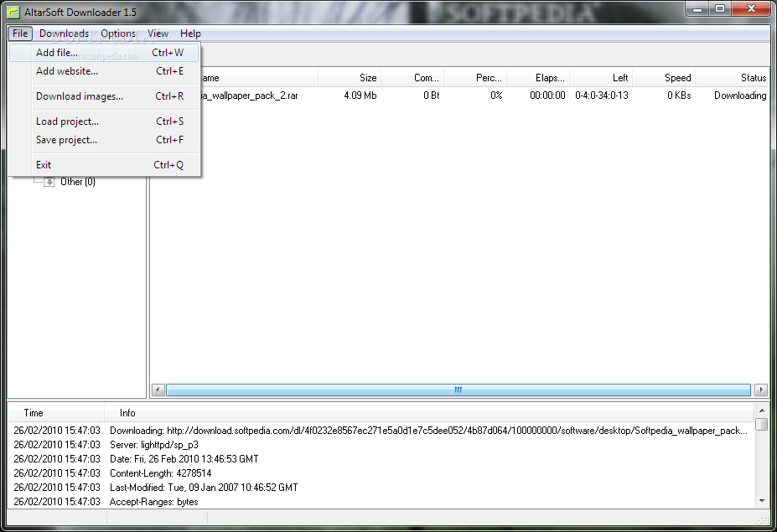Click the 0 Bt completed cell

pyautogui.click(x=431, y=96)
